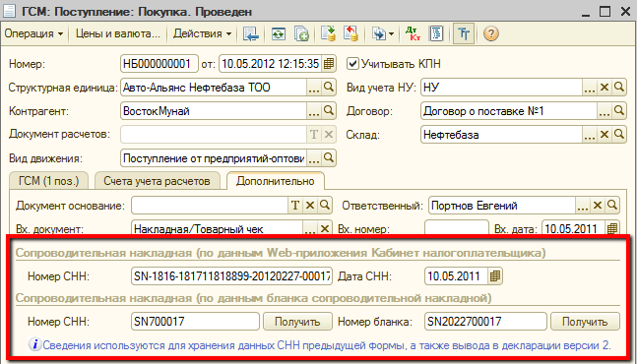Click the T type selector for Документ основание
Image resolution: width=637 pixels, height=364 pixels.
coord(295,206)
